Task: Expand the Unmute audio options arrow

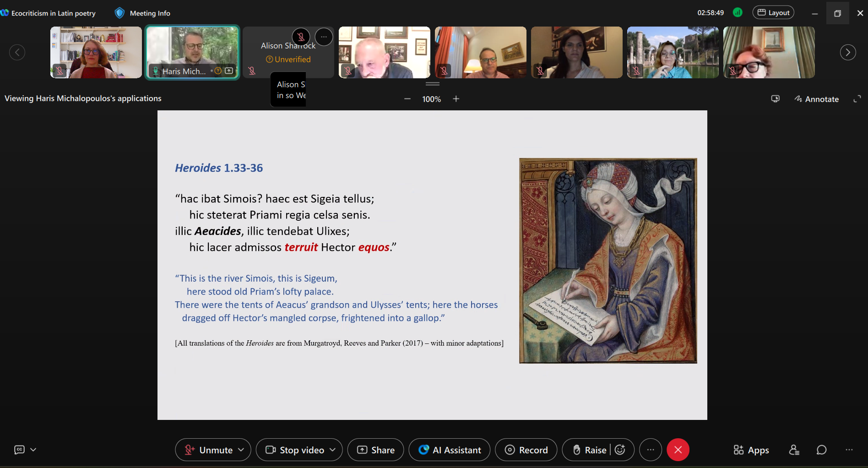Action: pos(241,450)
